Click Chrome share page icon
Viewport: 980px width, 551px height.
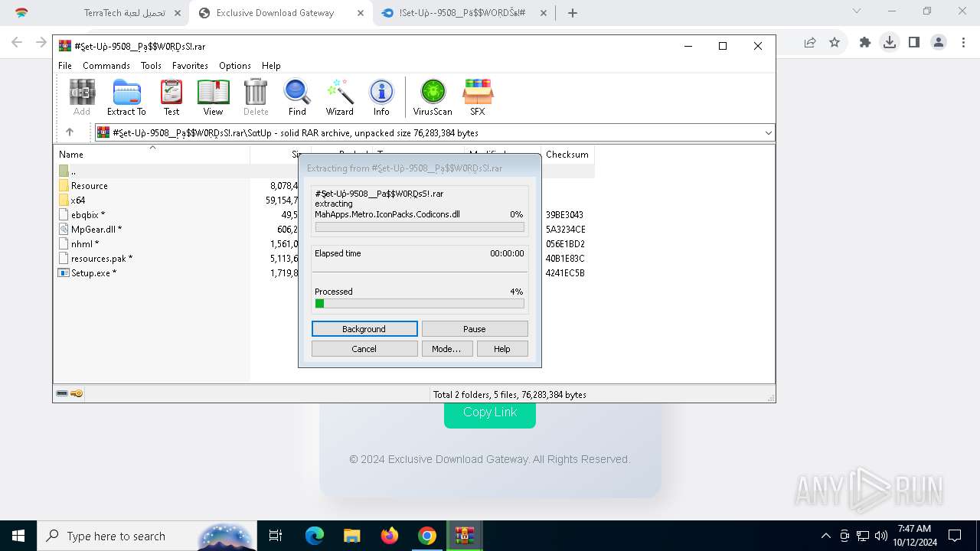coord(810,43)
